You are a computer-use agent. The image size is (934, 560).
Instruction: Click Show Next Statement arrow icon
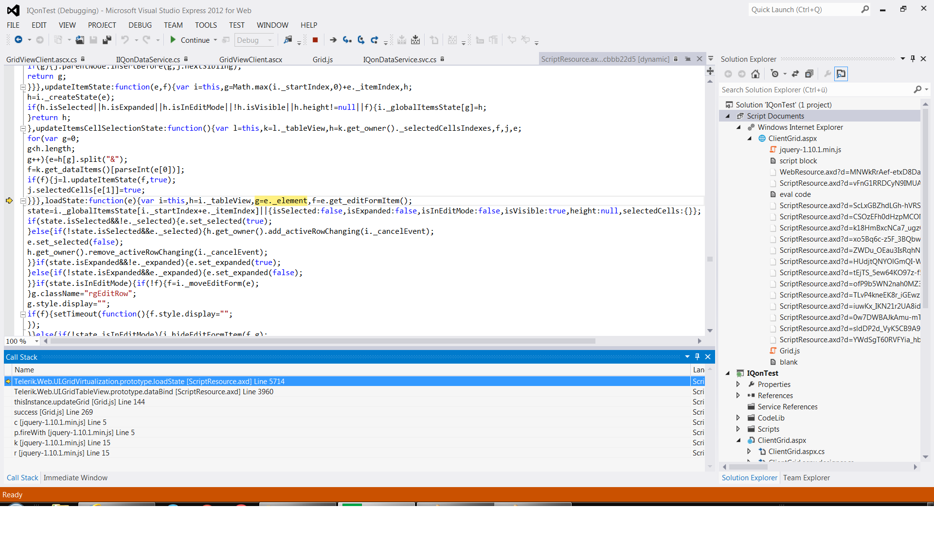click(x=333, y=40)
